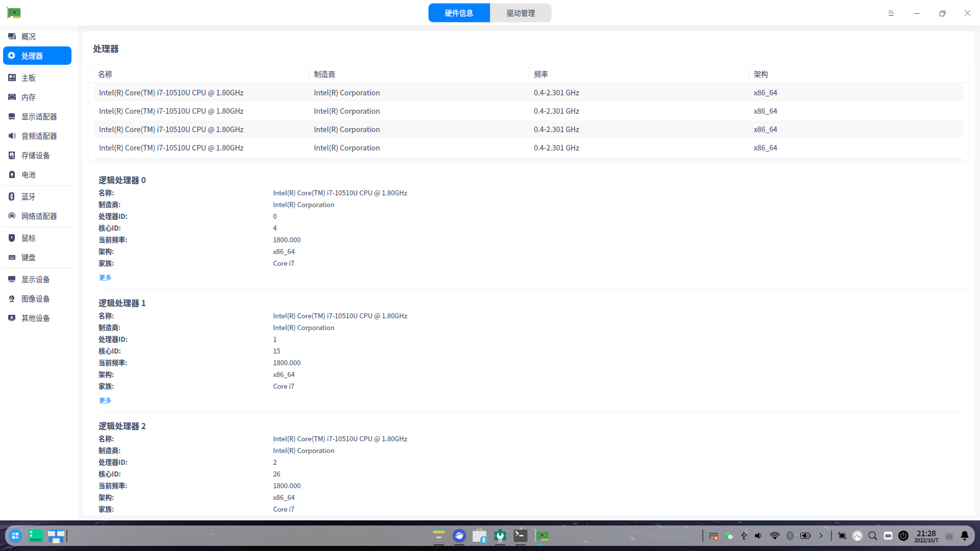Open the Wi-Fi network tray icon
Screen dimensions: 980x551
pyautogui.click(x=775, y=536)
